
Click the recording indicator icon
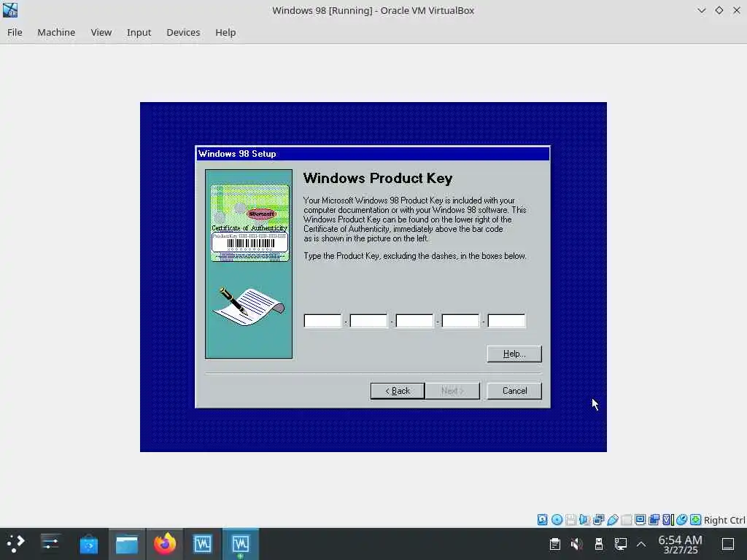pyautogui.click(x=654, y=519)
